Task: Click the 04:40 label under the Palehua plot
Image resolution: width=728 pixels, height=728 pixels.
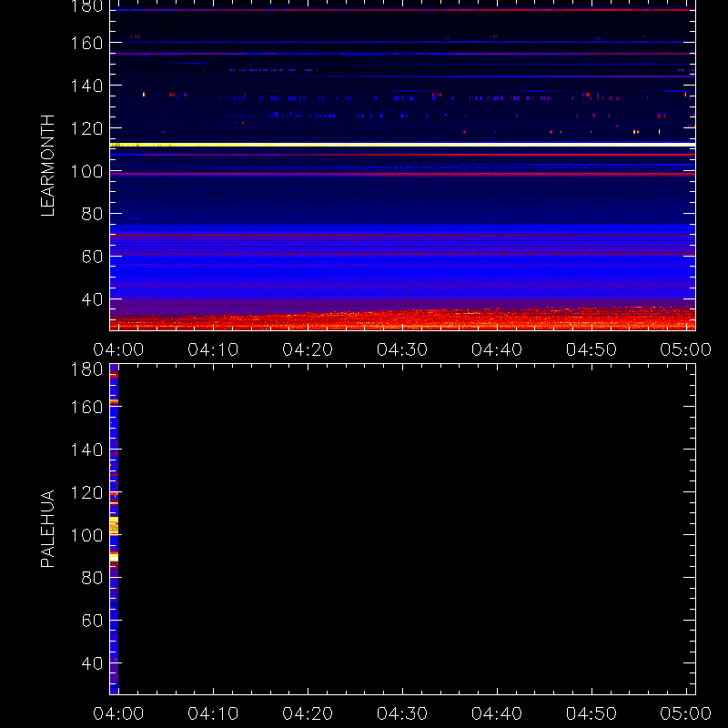Action: click(497, 713)
